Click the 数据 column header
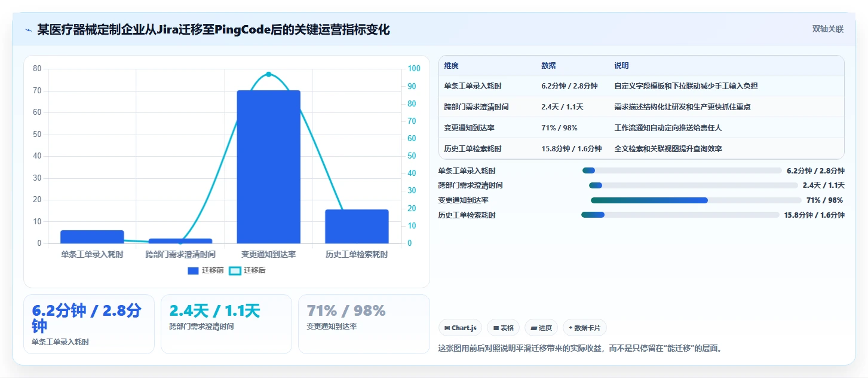 tap(548, 66)
